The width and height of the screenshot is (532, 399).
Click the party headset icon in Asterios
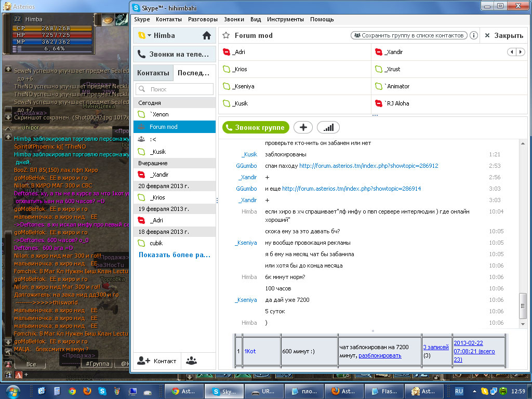coord(8,375)
